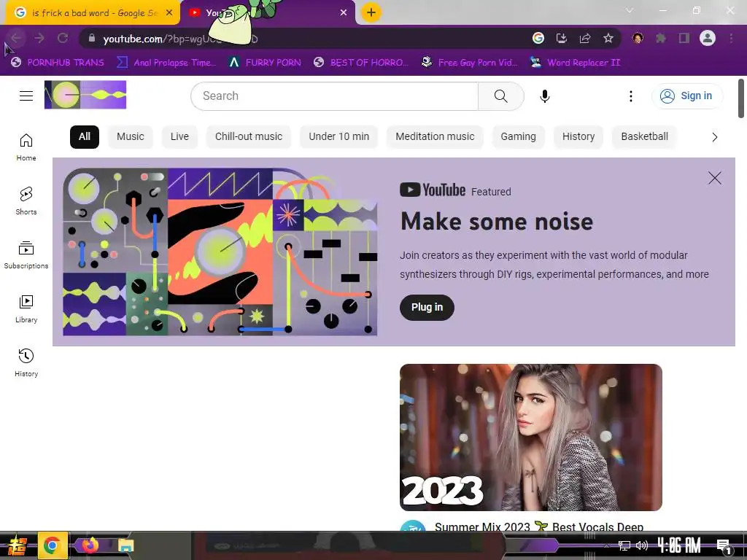Click the install app icon in address bar
Screen dimensions: 747x560
(561, 38)
